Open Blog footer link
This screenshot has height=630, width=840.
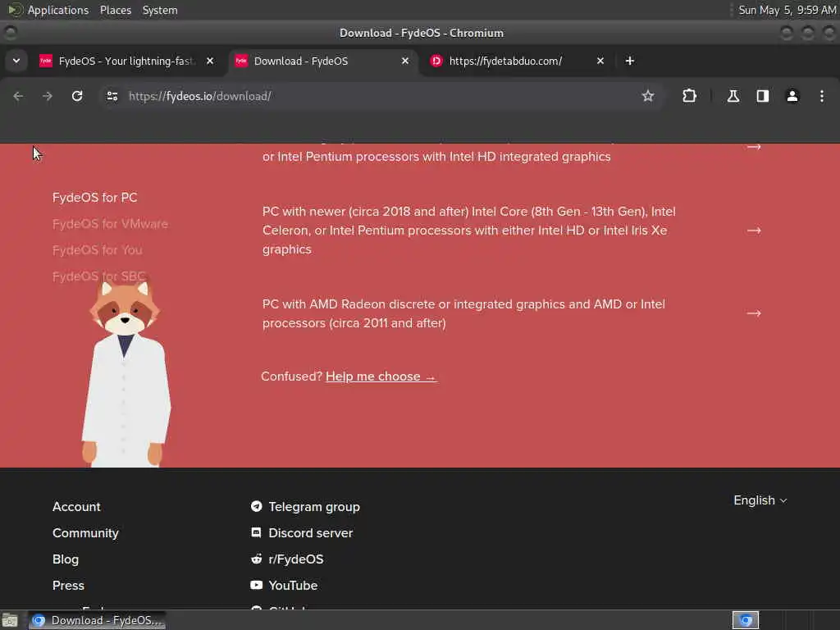[x=66, y=559]
